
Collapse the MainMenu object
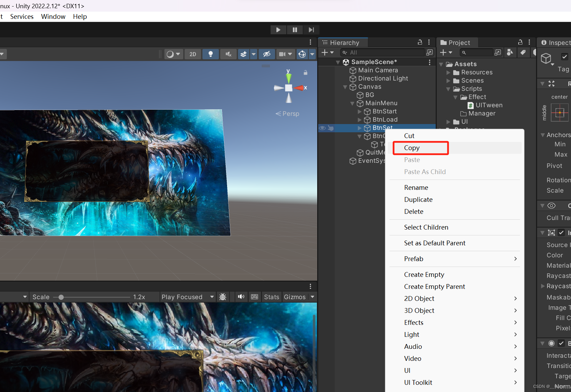click(352, 103)
